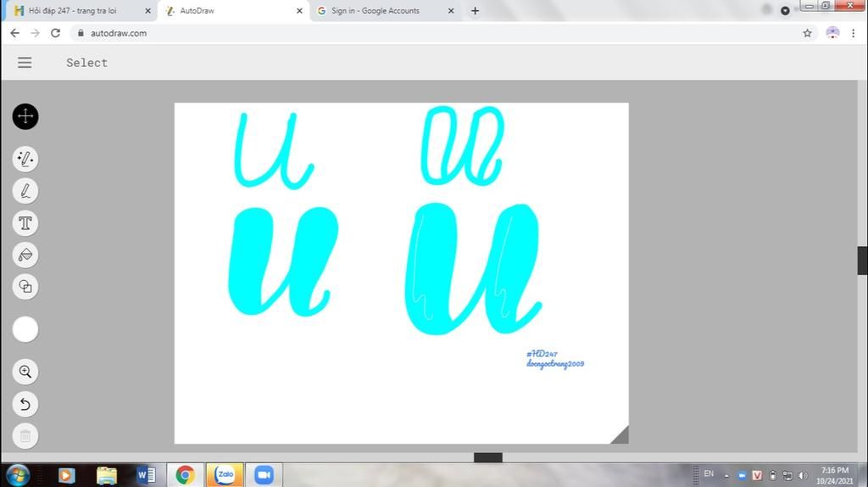Open a new browser tab
The height and width of the screenshot is (487, 868).
pos(475,11)
